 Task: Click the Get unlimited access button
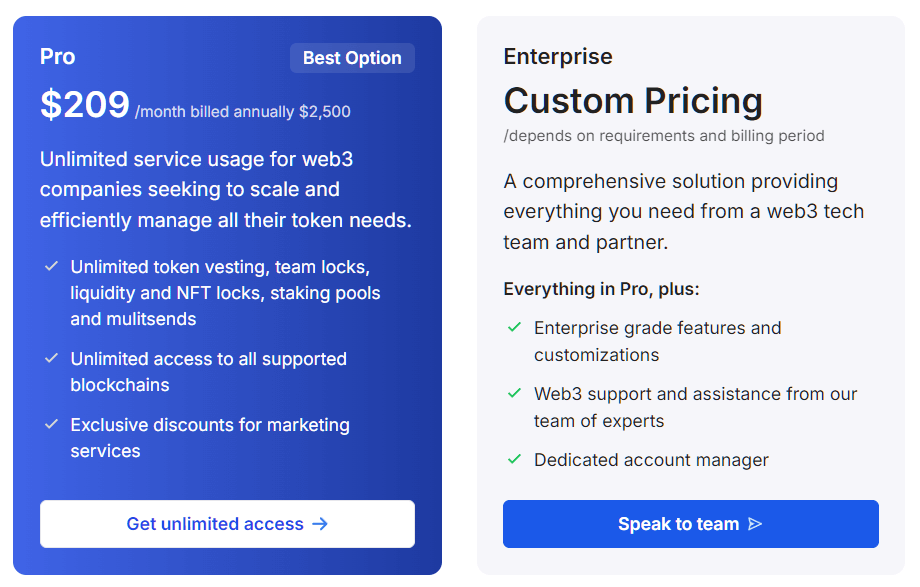[x=227, y=523]
